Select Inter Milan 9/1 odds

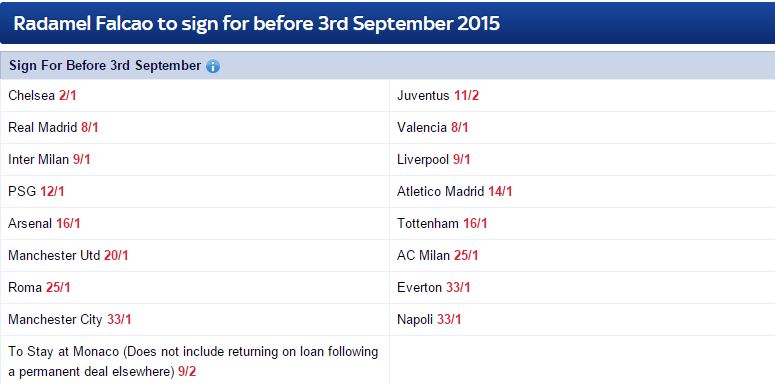tap(82, 160)
